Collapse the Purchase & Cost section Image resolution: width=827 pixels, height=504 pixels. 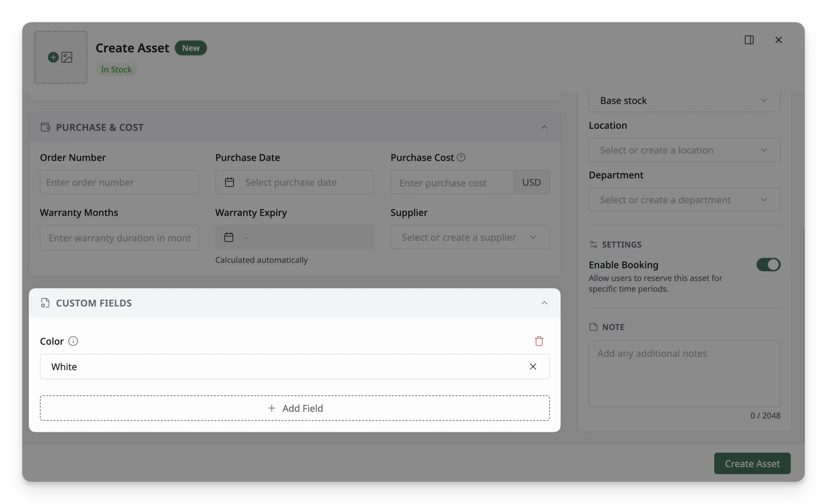[544, 127]
